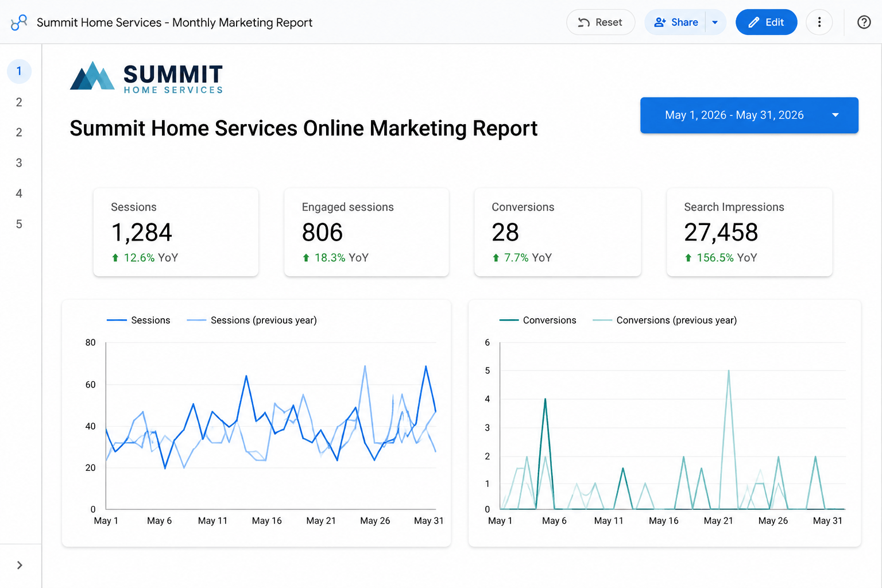Select the Sessions scorecard
Viewport: 882px width, 588px height.
tap(176, 232)
